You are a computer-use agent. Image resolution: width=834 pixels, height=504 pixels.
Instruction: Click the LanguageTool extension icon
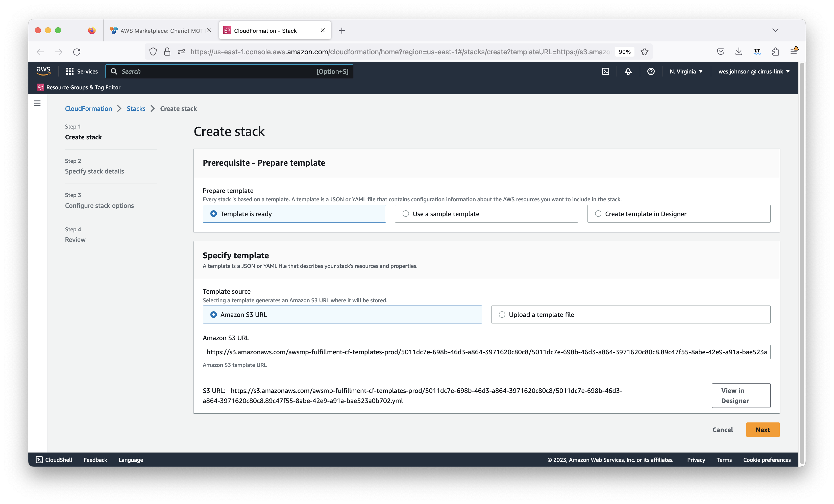(757, 52)
